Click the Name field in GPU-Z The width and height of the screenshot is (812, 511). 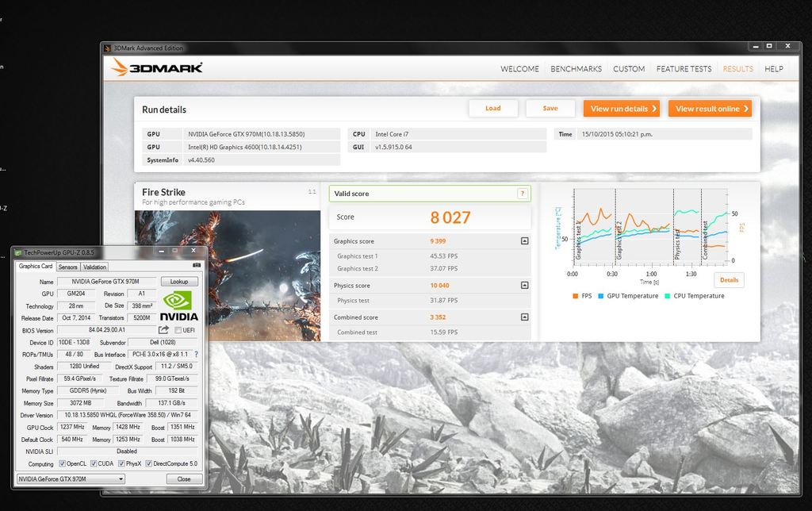pyautogui.click(x=106, y=282)
